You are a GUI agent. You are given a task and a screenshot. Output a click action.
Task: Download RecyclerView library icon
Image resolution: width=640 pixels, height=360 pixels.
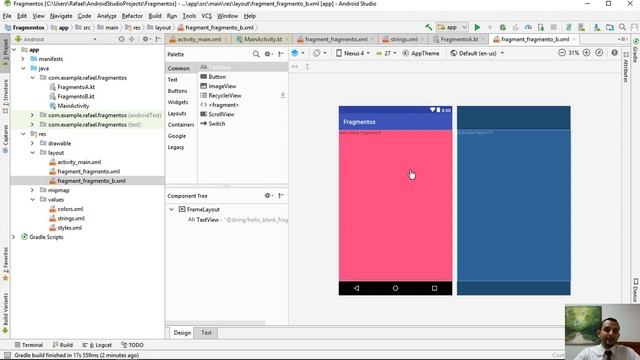click(282, 96)
